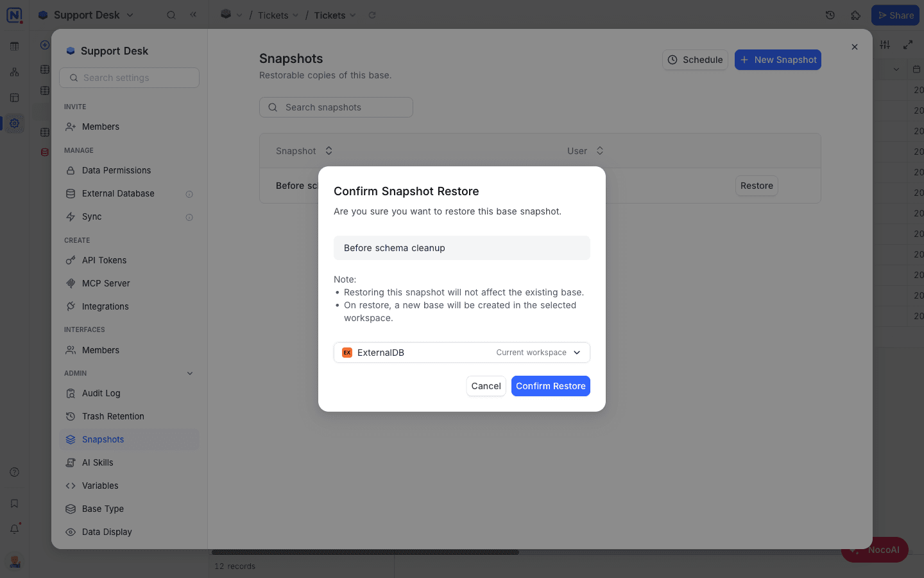Screen dimensions: 924x578
Task: Open Data Display settings
Action: pyautogui.click(x=129, y=532)
